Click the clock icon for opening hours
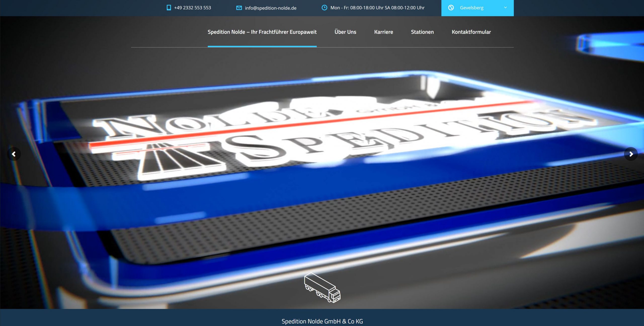Viewport: 644px width, 326px height. tap(325, 8)
